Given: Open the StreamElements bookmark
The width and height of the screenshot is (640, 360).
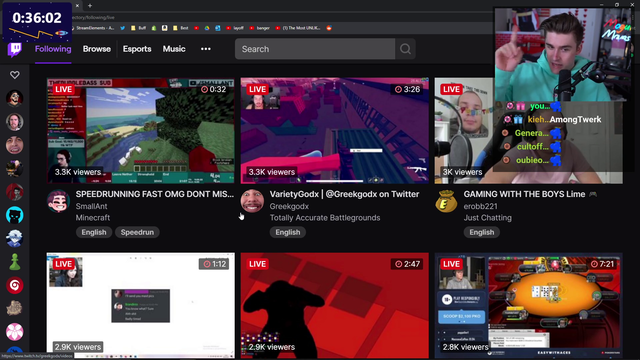Looking at the screenshot, I should 92,28.
